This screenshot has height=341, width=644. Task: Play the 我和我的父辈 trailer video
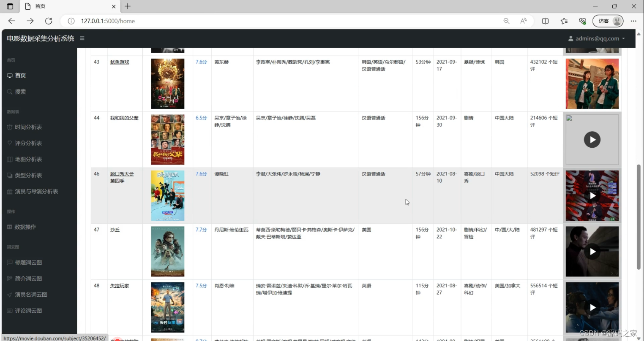coord(592,140)
